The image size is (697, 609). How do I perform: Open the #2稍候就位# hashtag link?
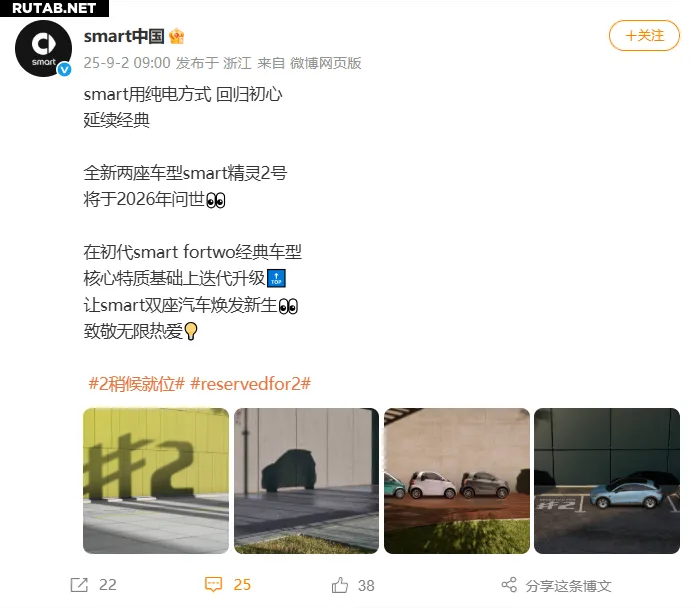[136, 384]
